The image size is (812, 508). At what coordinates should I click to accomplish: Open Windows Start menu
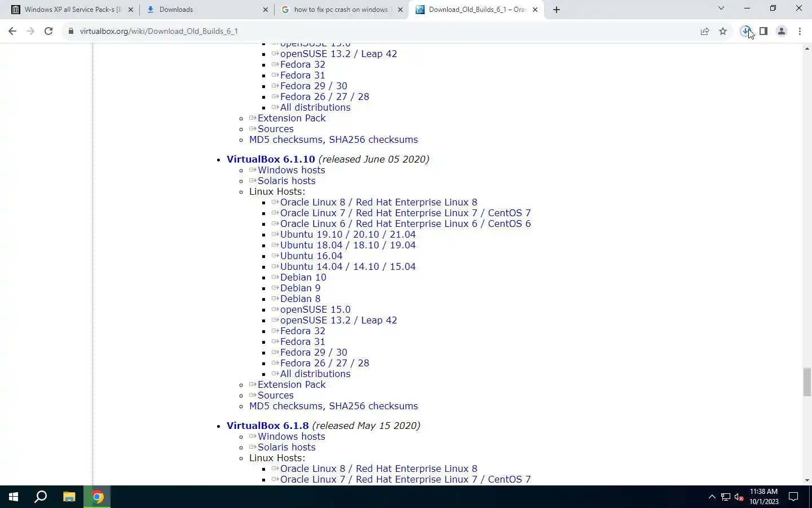[x=14, y=497]
